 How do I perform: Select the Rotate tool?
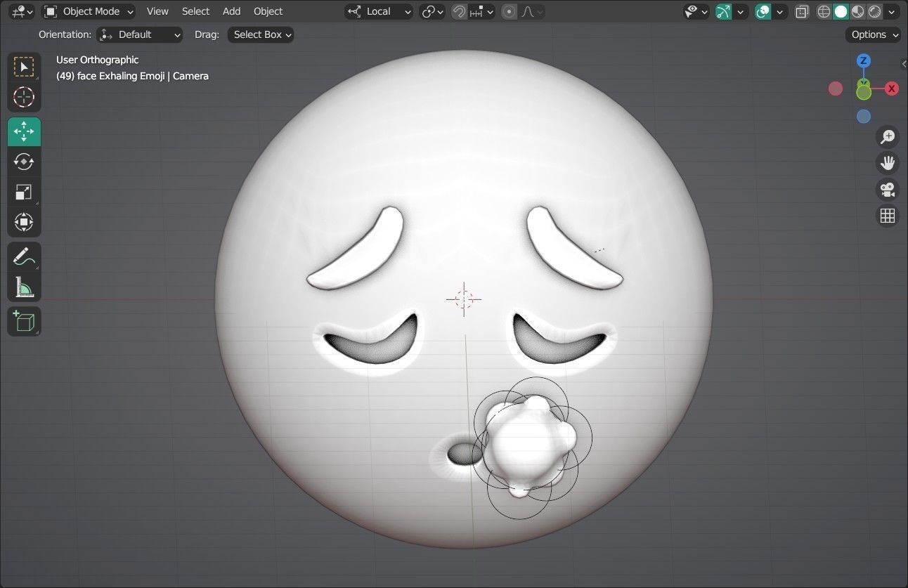click(x=24, y=162)
